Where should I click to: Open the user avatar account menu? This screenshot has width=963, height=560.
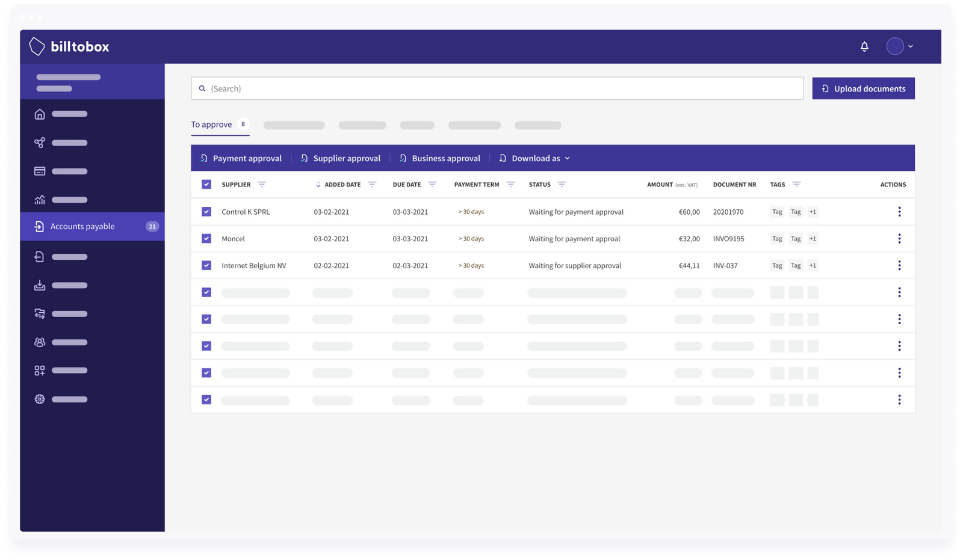point(899,46)
